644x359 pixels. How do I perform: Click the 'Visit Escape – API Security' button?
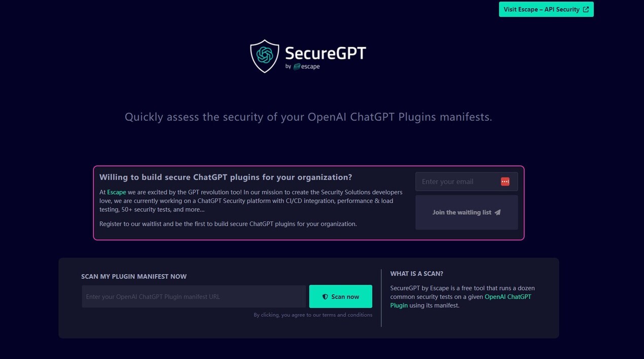(546, 9)
